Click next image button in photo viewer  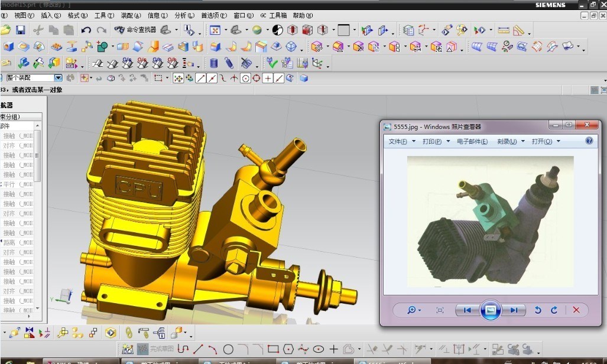tap(514, 310)
